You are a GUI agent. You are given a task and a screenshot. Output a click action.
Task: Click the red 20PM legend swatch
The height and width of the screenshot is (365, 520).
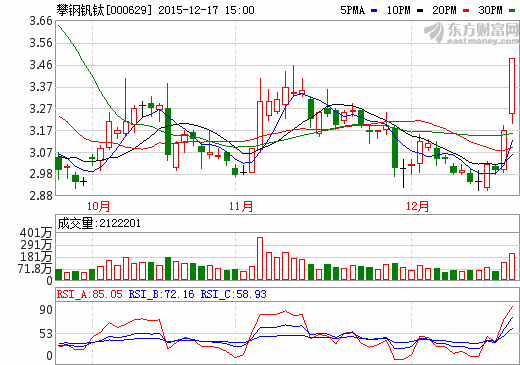click(466, 11)
